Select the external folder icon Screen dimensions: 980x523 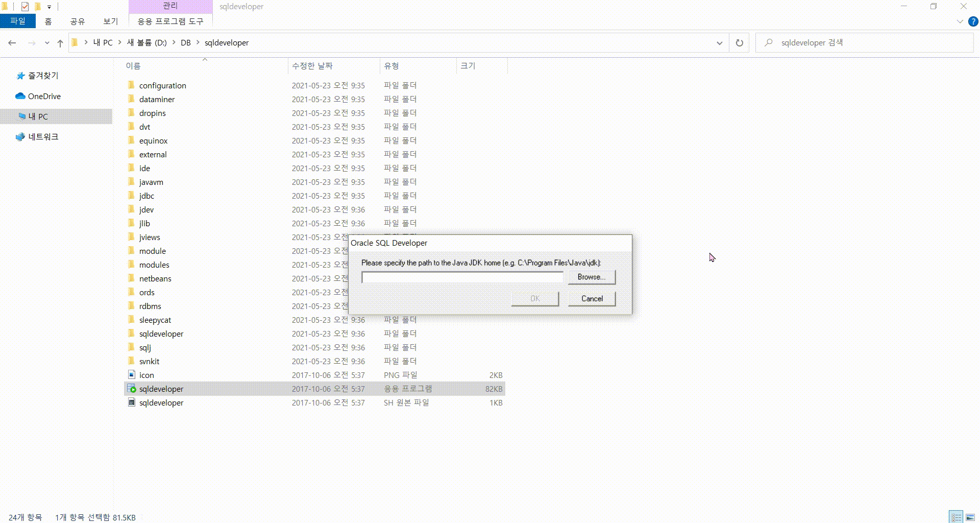point(132,154)
